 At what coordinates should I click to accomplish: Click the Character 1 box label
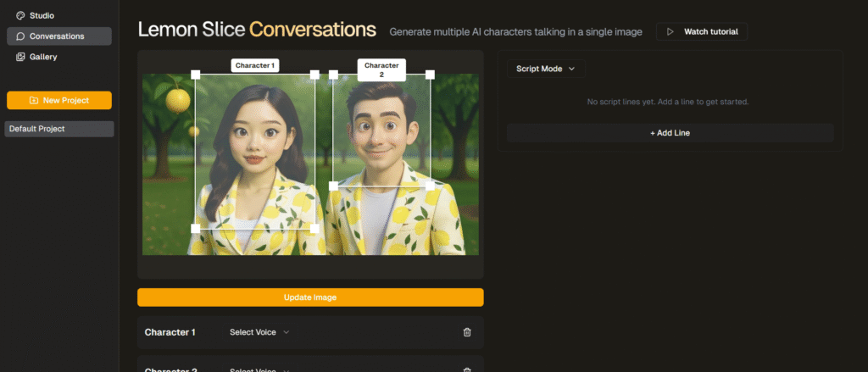click(255, 65)
